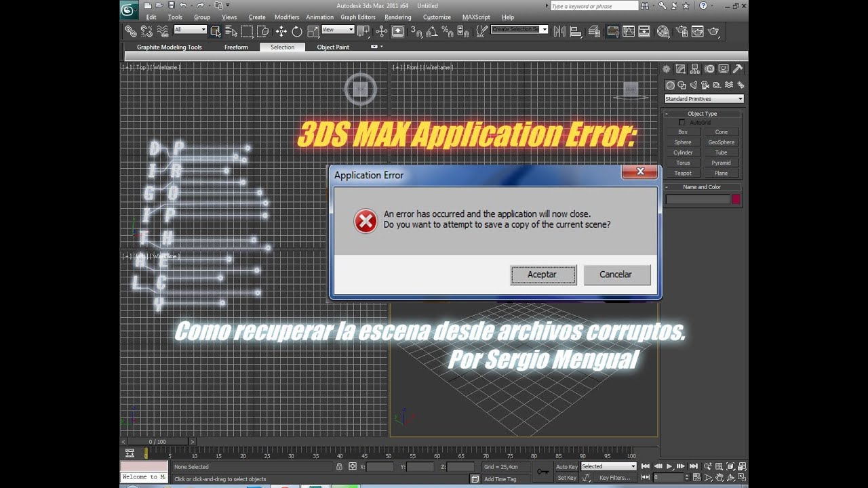
Task: Enable the AutoGrid checkbox
Action: (682, 123)
